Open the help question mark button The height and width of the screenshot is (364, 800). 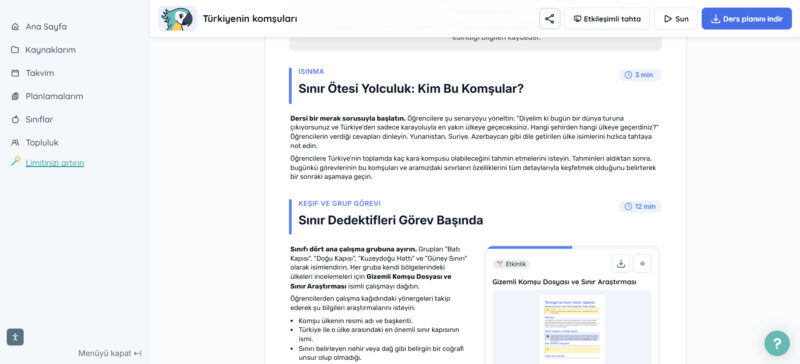click(x=777, y=343)
